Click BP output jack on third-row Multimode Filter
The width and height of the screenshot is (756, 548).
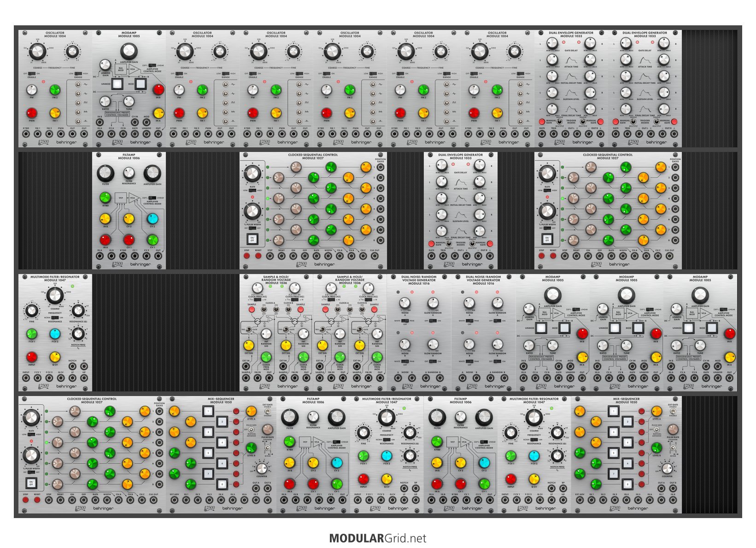pos(84,367)
